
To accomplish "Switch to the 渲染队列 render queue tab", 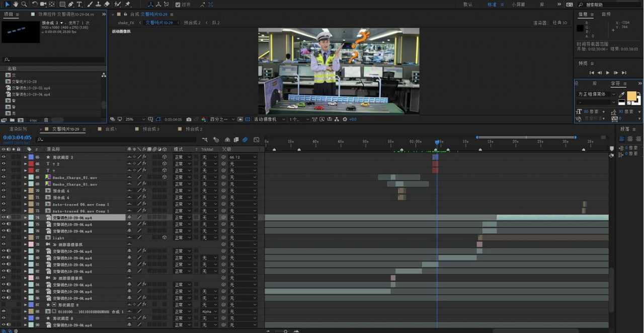I will [19, 129].
